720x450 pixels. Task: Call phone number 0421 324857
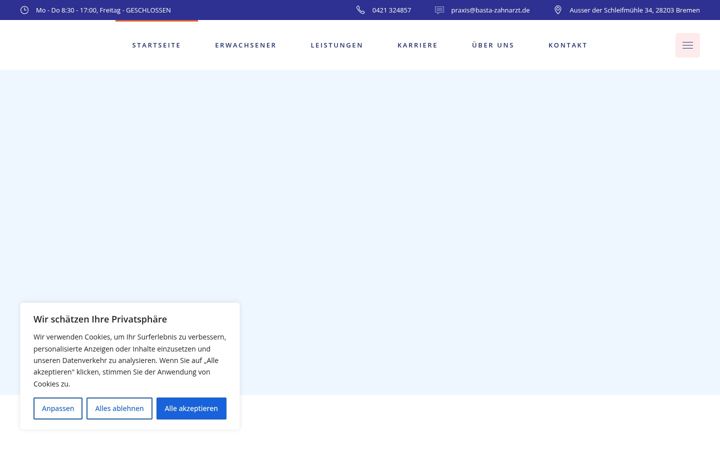pos(392,10)
